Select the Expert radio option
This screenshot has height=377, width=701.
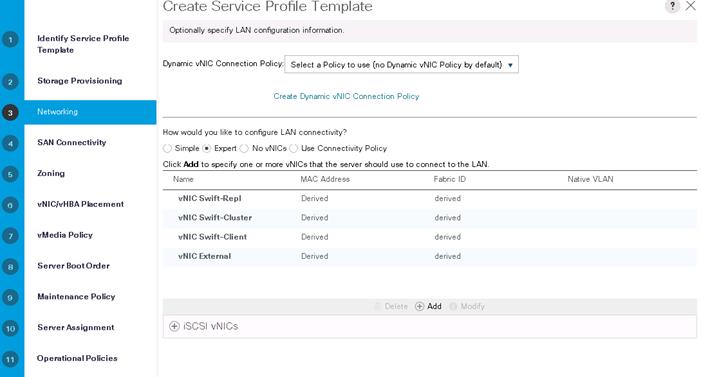[207, 148]
